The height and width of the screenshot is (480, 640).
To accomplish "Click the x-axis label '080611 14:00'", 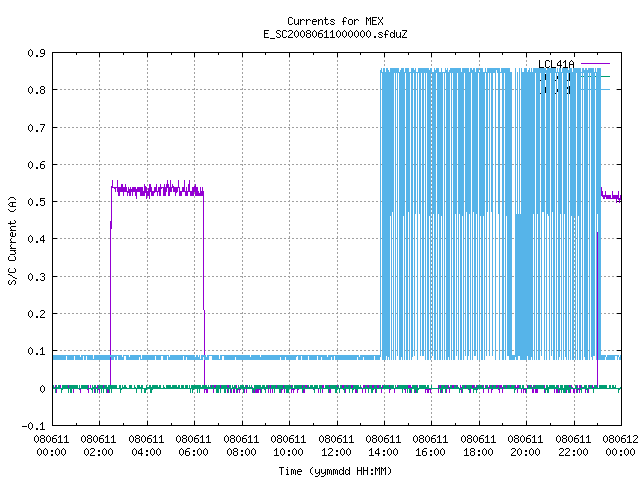I will tap(383, 446).
